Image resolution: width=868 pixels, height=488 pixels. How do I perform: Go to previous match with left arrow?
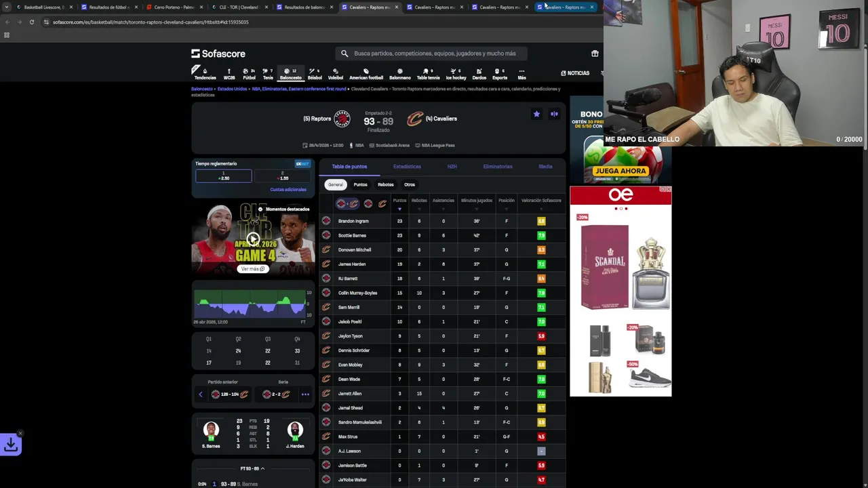point(201,394)
